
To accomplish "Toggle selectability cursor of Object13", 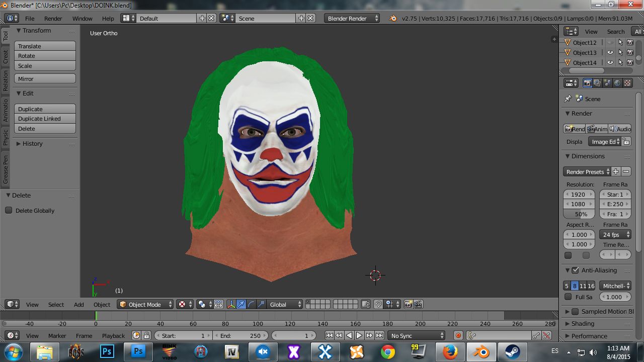I will (x=620, y=52).
